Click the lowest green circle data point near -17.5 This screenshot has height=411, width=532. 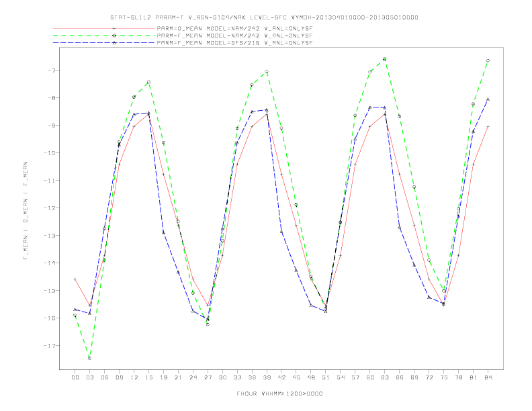coord(89,359)
